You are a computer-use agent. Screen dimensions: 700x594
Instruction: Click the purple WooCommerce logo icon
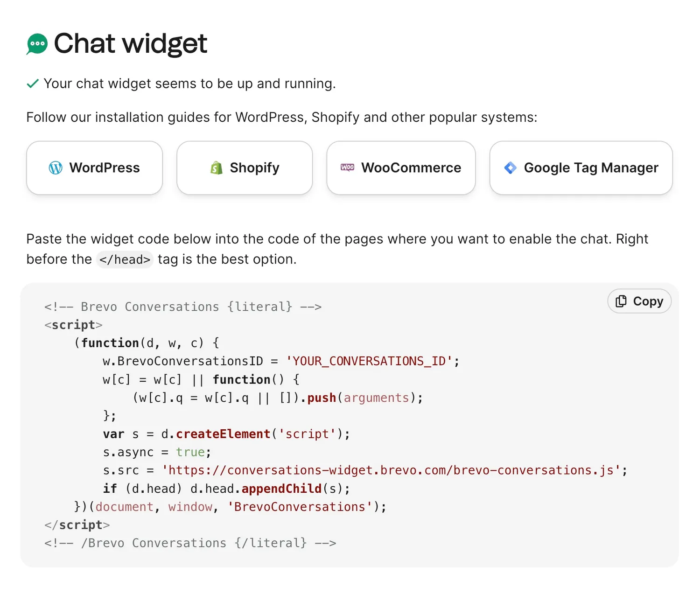click(348, 168)
